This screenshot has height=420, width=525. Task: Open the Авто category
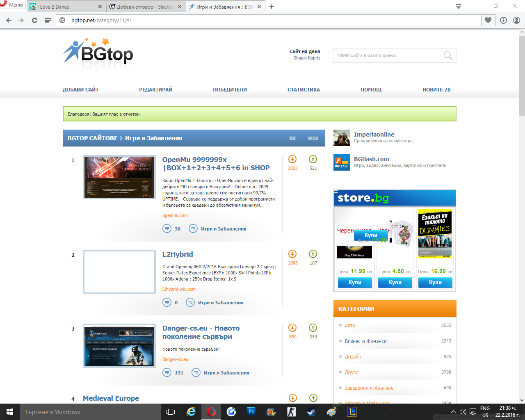[350, 325]
